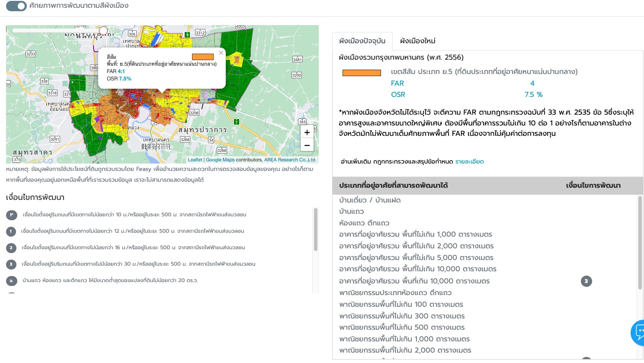Click the 1* condition badge
This screenshot has width=644, height=363.
coord(12,215)
